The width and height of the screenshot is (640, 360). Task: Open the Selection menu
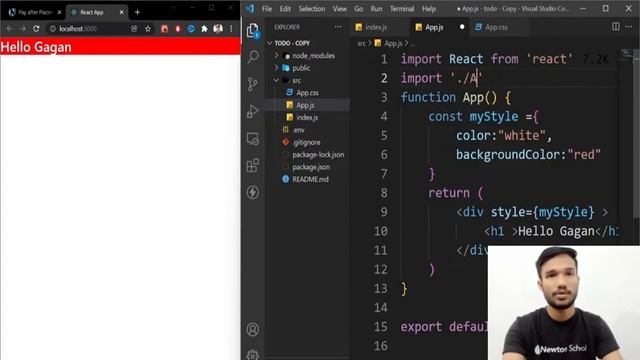(x=311, y=9)
